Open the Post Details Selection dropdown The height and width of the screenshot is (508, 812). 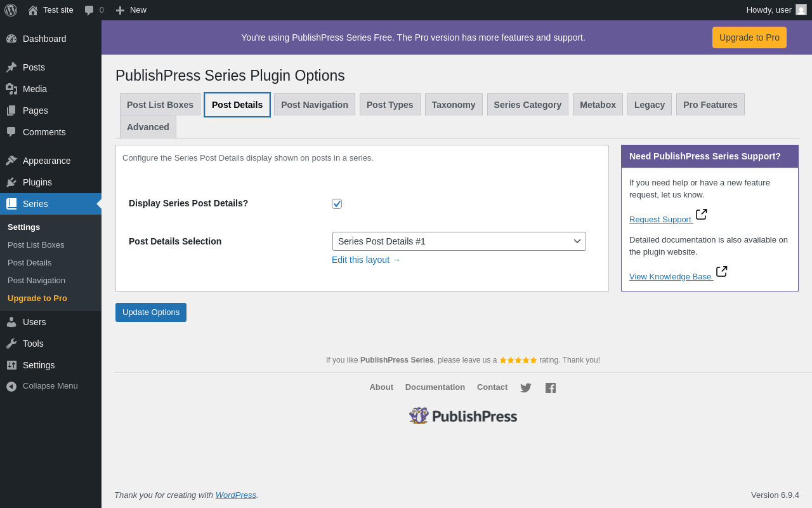[x=459, y=241]
